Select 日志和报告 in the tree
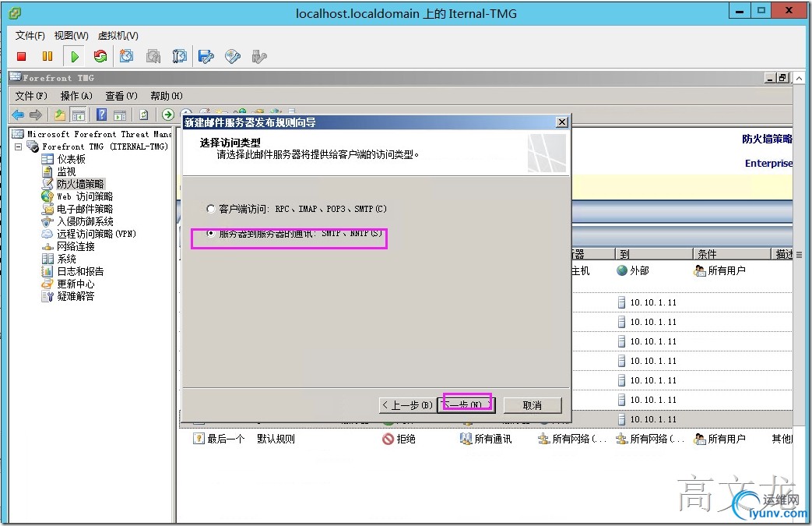 80,271
